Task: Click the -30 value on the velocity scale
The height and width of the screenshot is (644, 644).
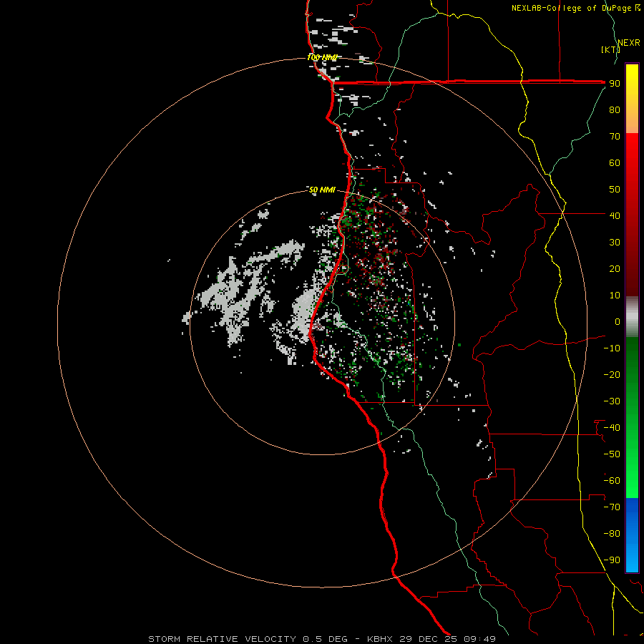Action: point(612,401)
